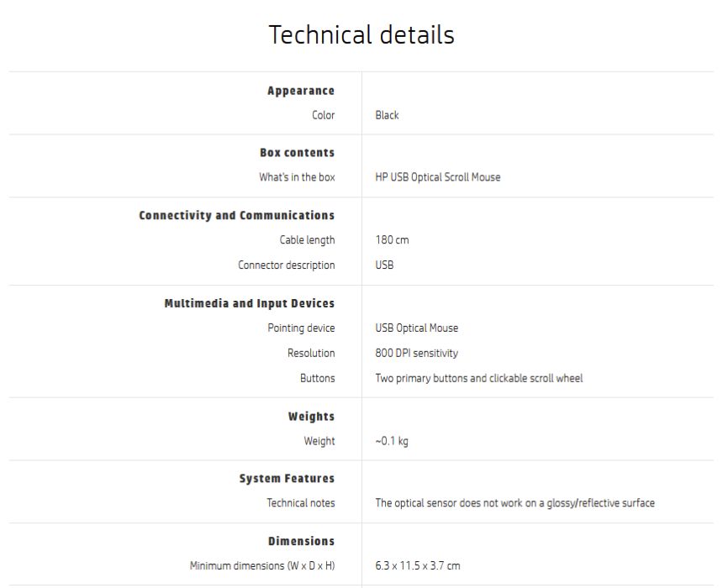This screenshot has height=588, width=728.
Task: Select the Buttons row description text
Action: [x=478, y=378]
